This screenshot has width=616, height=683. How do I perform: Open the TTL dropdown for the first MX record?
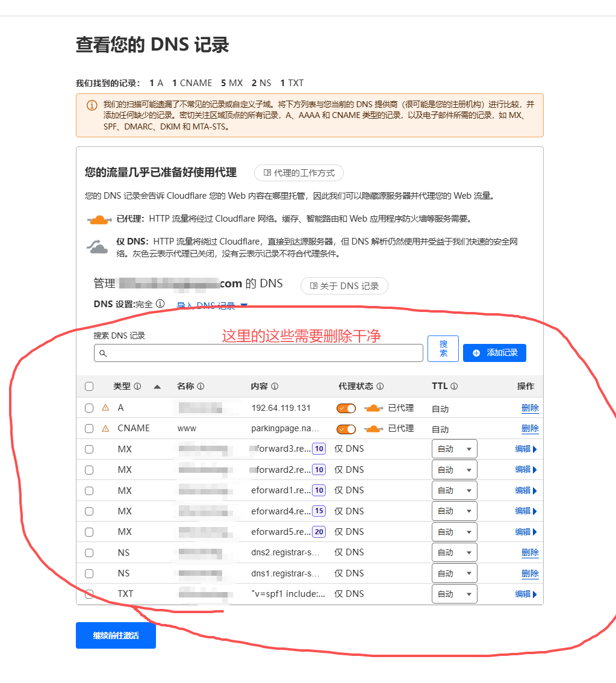454,448
